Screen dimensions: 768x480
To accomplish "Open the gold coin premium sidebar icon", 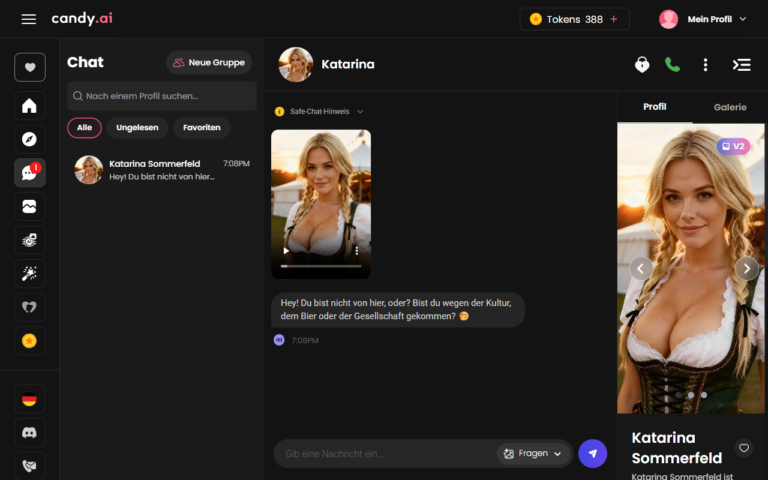I will click(30, 340).
